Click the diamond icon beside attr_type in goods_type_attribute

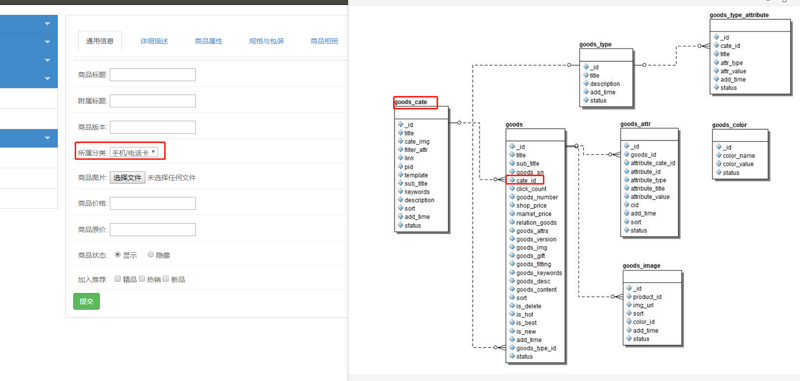[x=716, y=63]
